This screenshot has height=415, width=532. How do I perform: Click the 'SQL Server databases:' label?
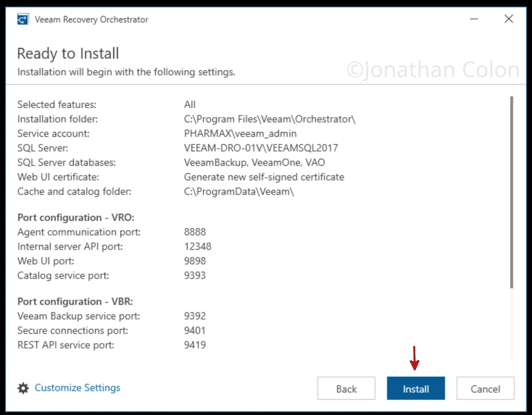point(67,163)
